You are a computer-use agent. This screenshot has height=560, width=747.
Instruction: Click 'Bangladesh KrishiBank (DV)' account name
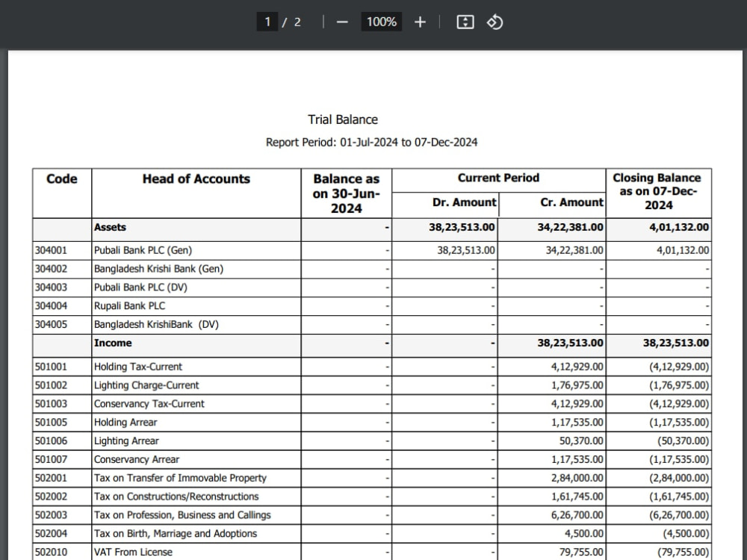pos(156,324)
